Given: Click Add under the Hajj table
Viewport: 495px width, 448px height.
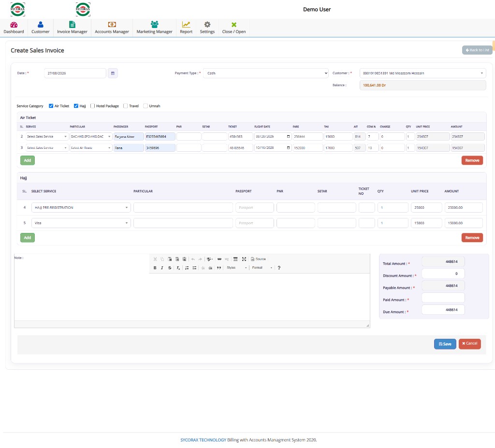Looking at the screenshot, I should [x=28, y=238].
